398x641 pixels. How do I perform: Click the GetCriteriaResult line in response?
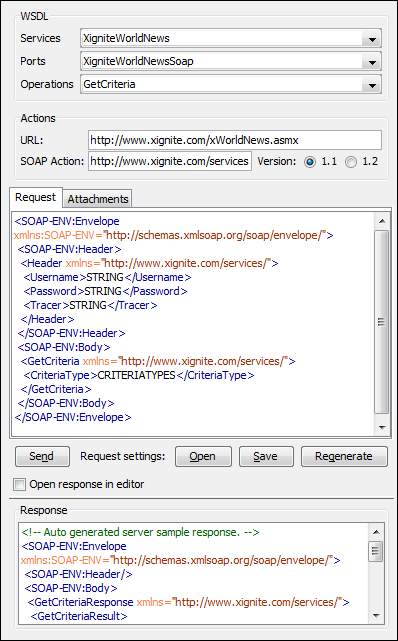pyautogui.click(x=79, y=616)
